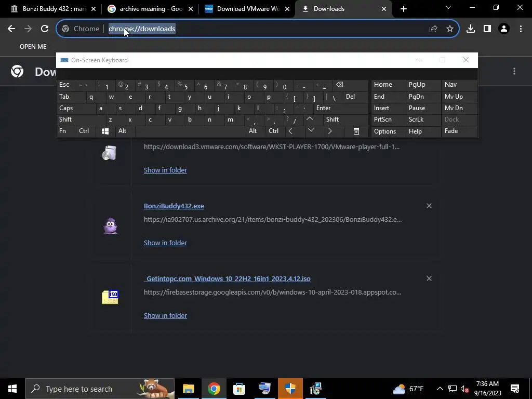Tap the left Ctrl key on keyboard

86,131
